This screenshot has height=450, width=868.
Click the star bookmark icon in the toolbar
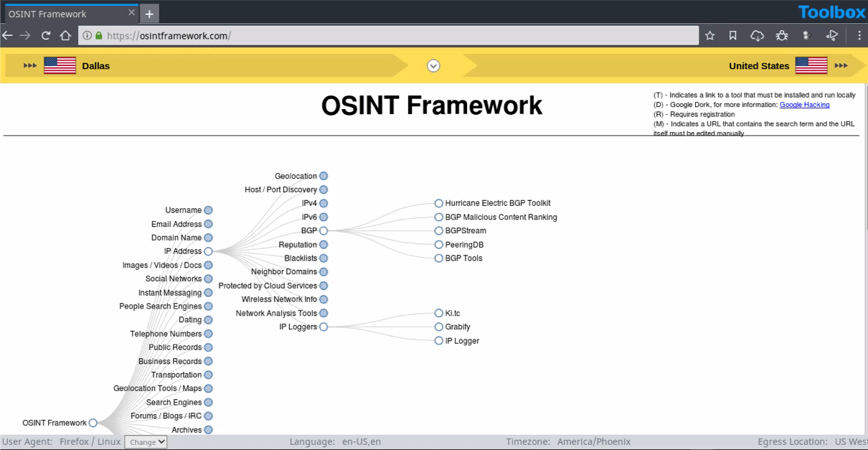pyautogui.click(x=709, y=35)
